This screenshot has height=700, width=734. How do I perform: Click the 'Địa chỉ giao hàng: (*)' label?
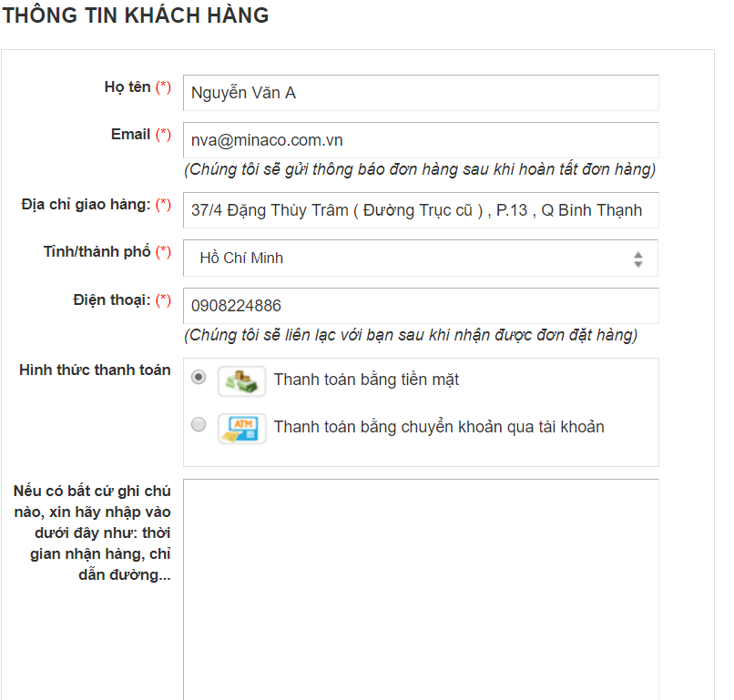tap(96, 205)
